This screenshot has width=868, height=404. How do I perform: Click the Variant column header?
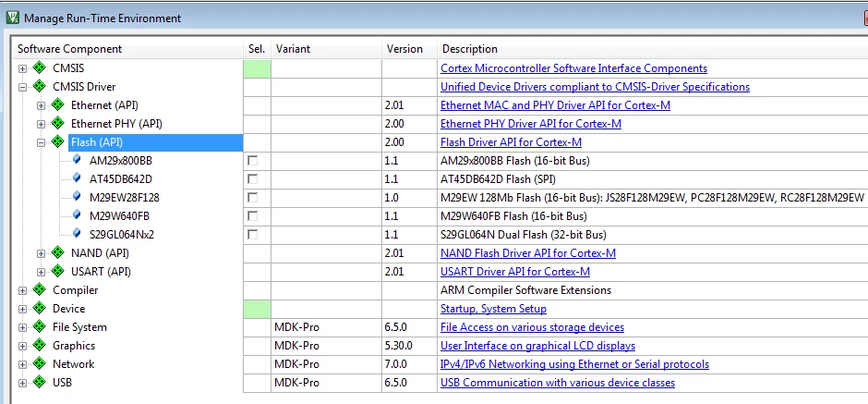pos(326,49)
